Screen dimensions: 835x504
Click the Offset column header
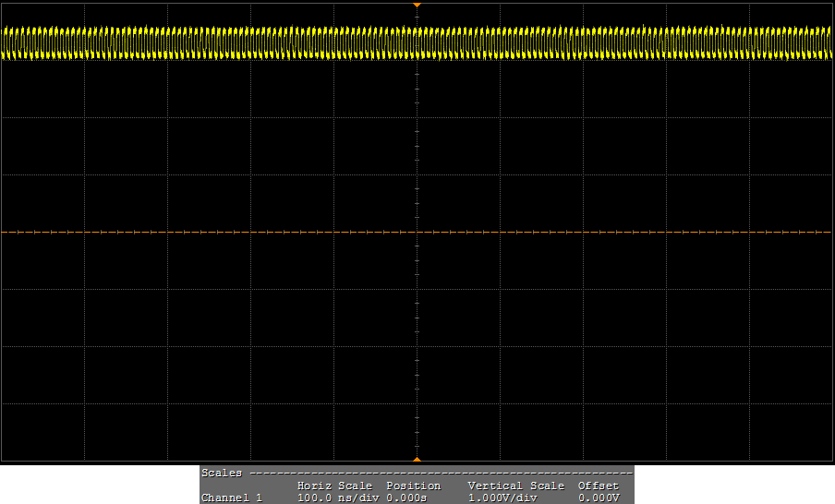click(598, 486)
